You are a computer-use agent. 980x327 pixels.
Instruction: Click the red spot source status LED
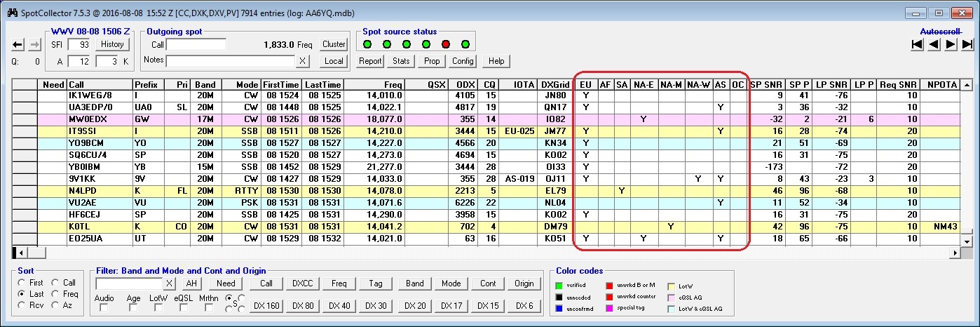pos(445,44)
